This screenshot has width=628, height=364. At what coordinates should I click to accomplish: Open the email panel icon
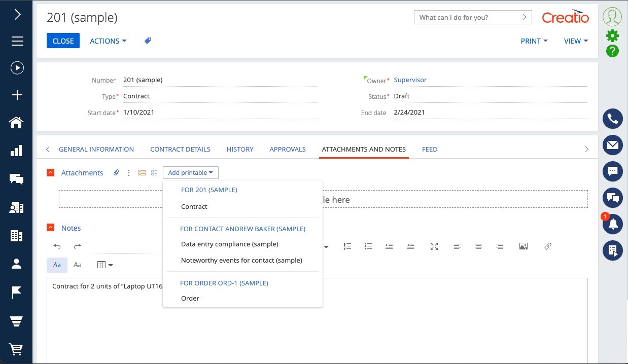[x=612, y=145]
